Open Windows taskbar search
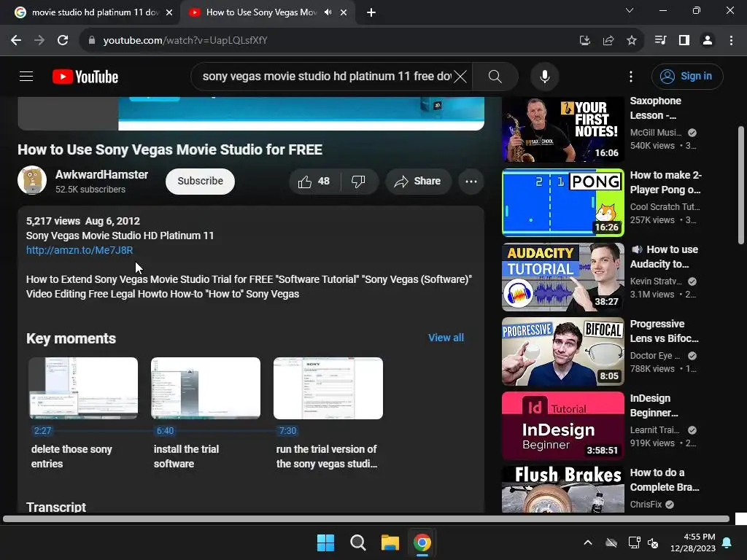 pyautogui.click(x=357, y=542)
